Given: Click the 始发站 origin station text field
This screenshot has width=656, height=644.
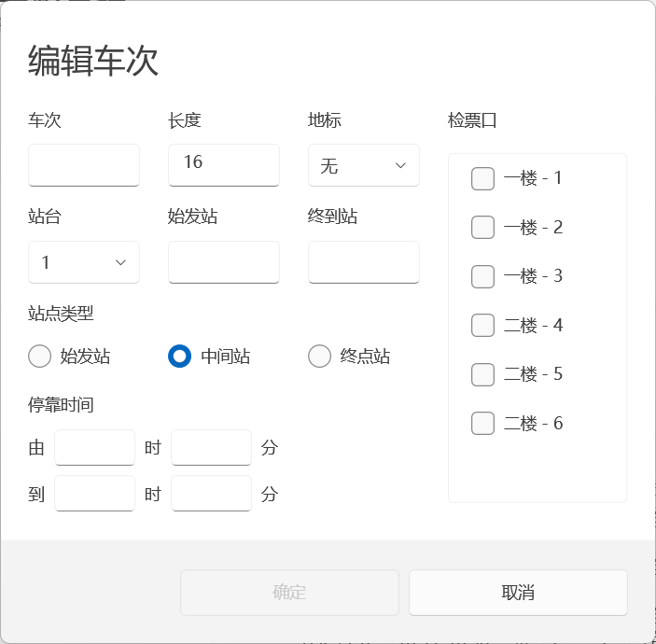Looking at the screenshot, I should 223,262.
